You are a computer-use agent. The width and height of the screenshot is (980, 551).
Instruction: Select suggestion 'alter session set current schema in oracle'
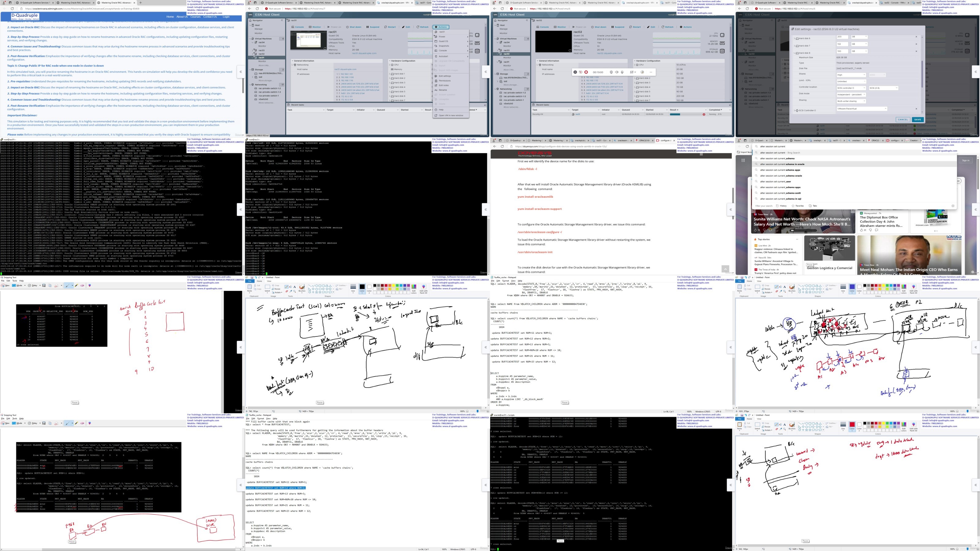[x=854, y=164]
